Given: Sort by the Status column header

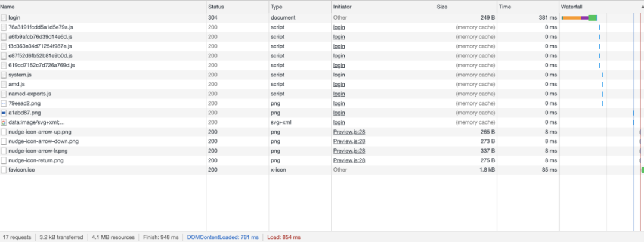Looking at the screenshot, I should pos(237,7).
